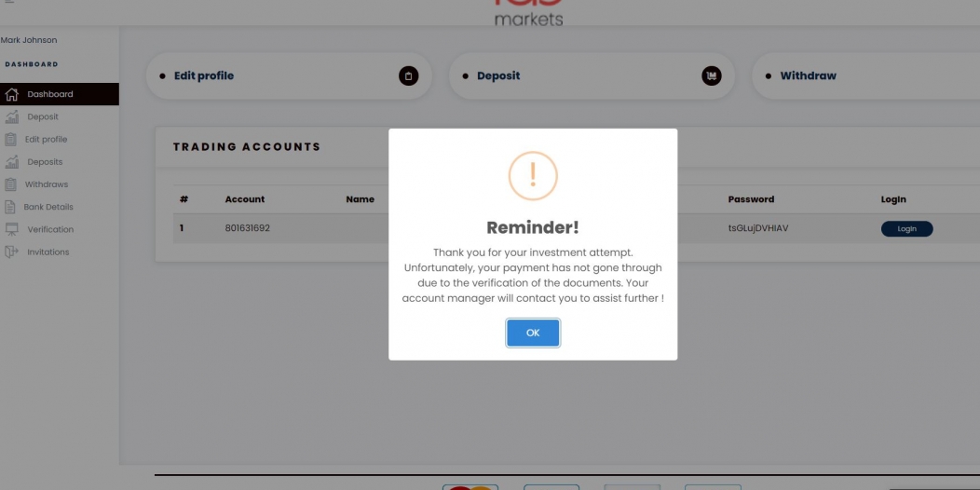The image size is (980, 490).
Task: Click the round clipboard icon on Edit profile card
Action: point(409,76)
